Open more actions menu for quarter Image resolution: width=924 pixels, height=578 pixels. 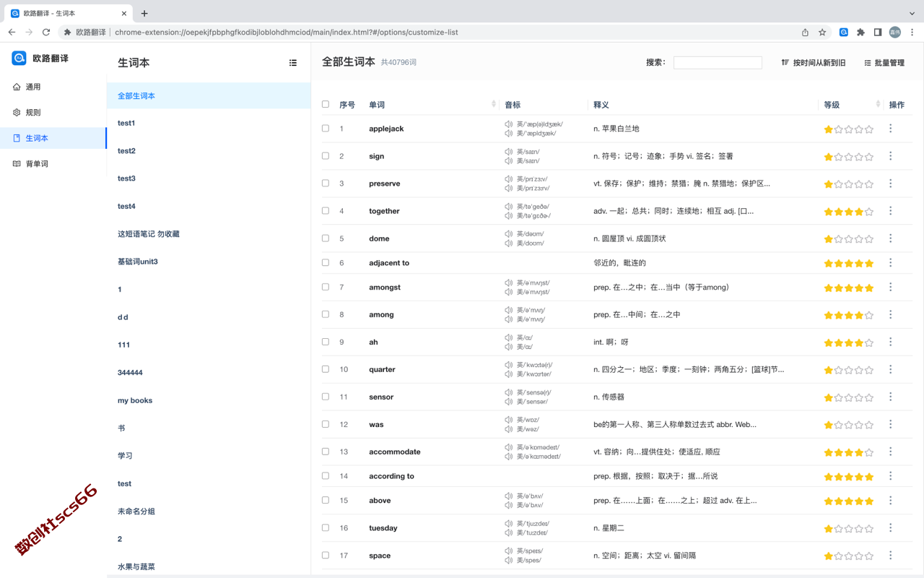(890, 369)
